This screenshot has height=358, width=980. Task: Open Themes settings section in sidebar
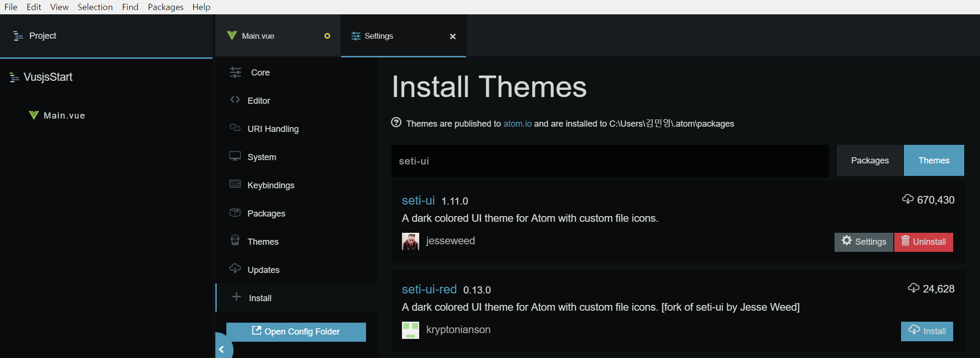point(296,241)
